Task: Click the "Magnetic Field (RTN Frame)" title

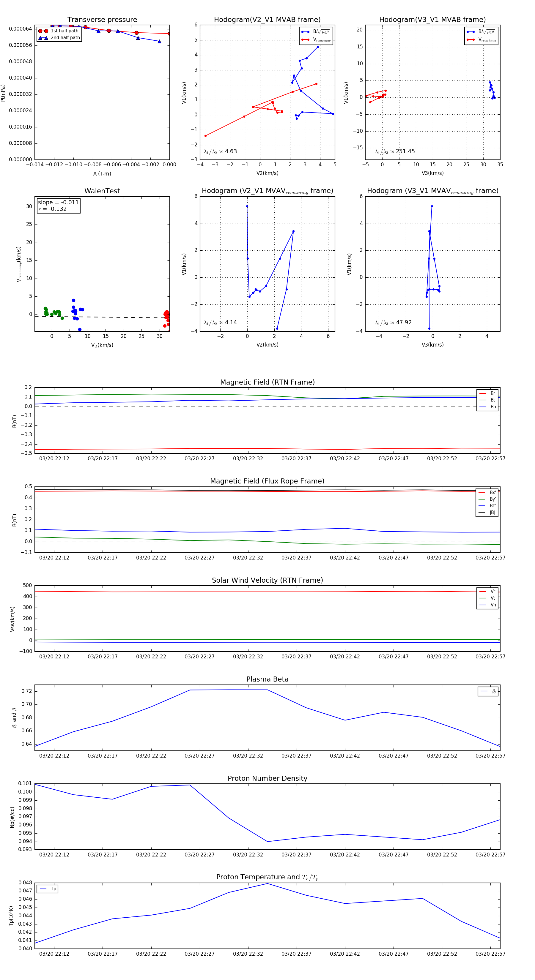Action: click(267, 382)
